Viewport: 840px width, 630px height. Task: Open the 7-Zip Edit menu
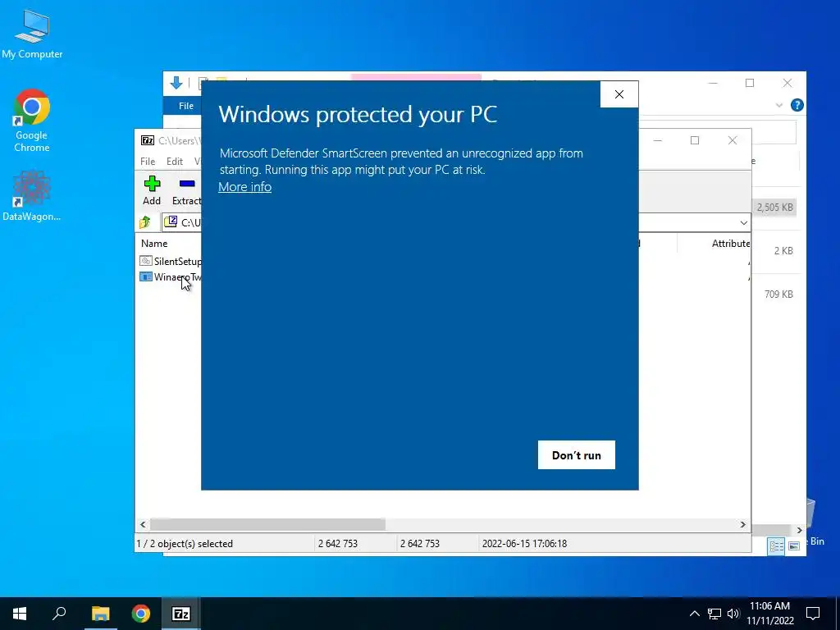point(175,162)
